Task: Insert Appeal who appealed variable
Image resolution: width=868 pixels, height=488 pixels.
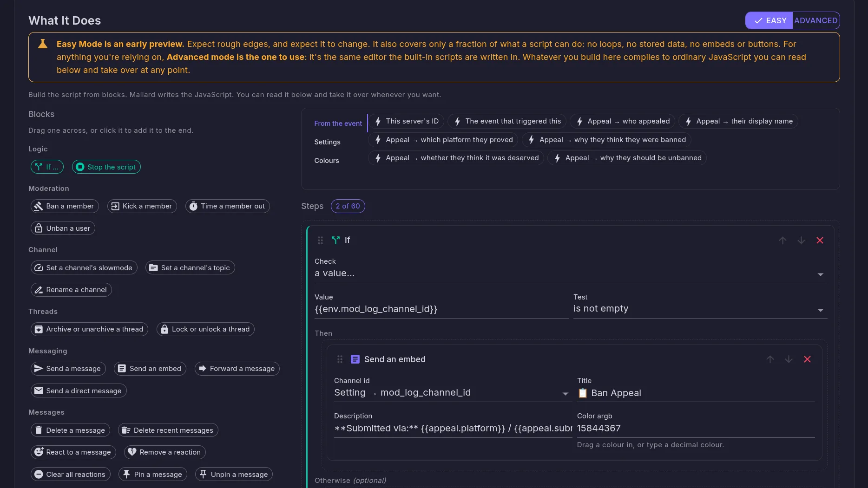Action: pyautogui.click(x=622, y=121)
